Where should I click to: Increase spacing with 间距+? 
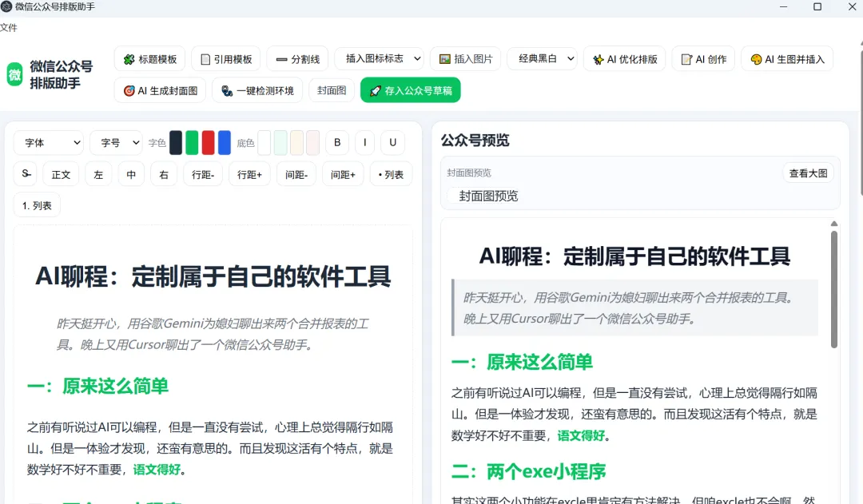click(344, 174)
